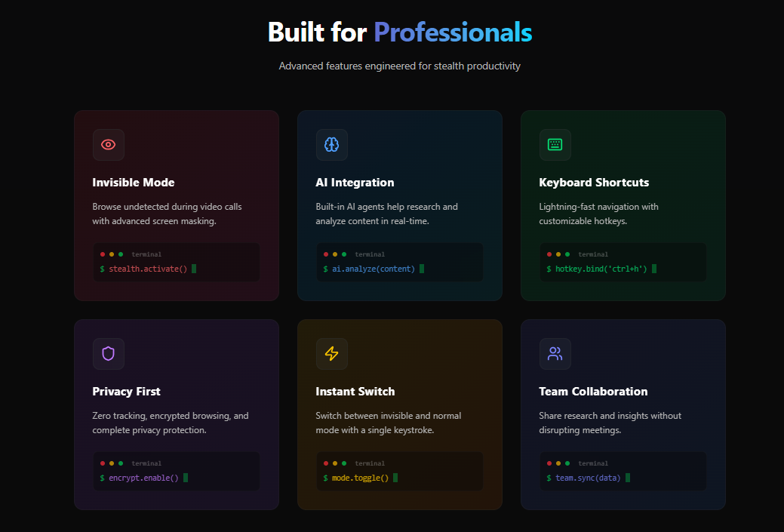Click the green cursor block after mode.toggle()
The height and width of the screenshot is (532, 784).
click(395, 478)
